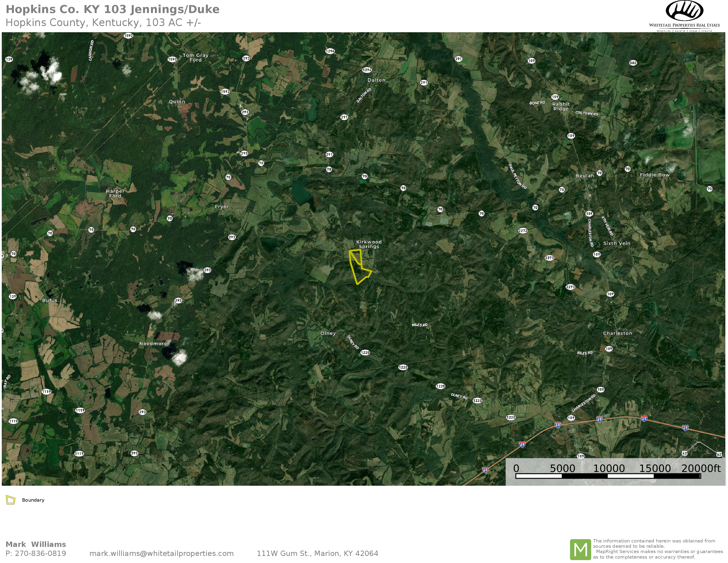728x563 pixels.
Task: Click the Harper Ford label
Action: [115, 193]
